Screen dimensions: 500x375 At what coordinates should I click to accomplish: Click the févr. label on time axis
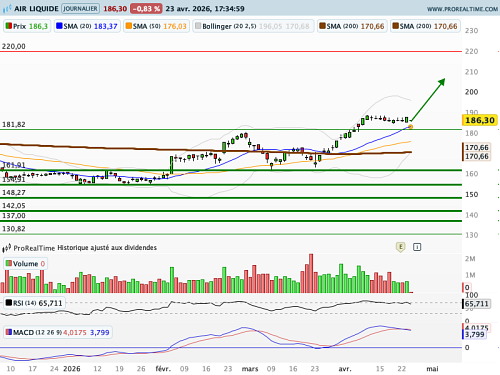point(163,369)
